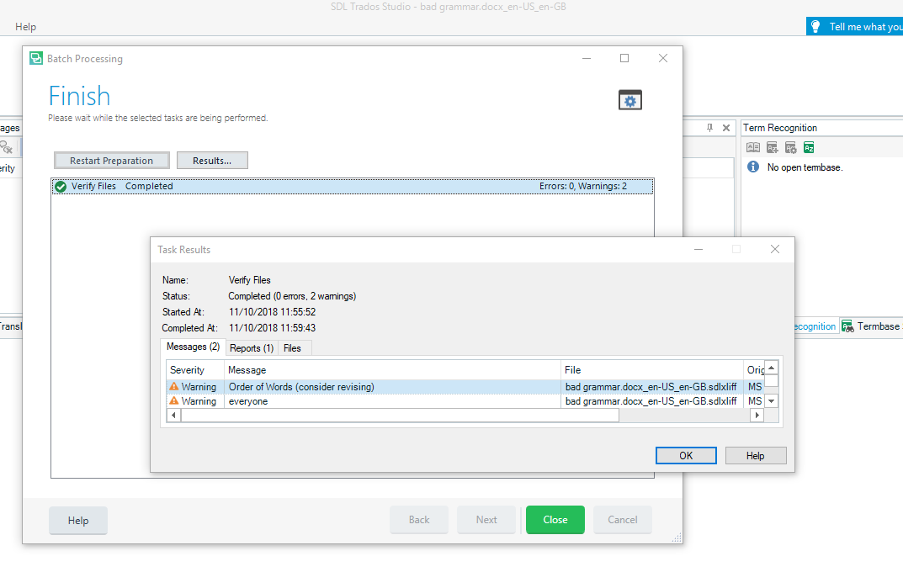The height and width of the screenshot is (588, 903).
Task: Click the lightbulb Tell me icon
Action: tap(815, 26)
